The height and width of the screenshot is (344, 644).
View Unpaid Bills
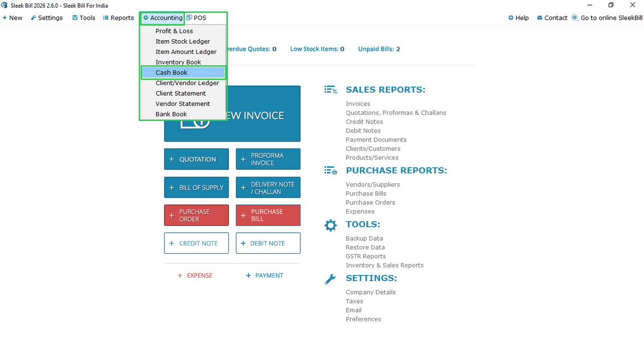click(379, 49)
